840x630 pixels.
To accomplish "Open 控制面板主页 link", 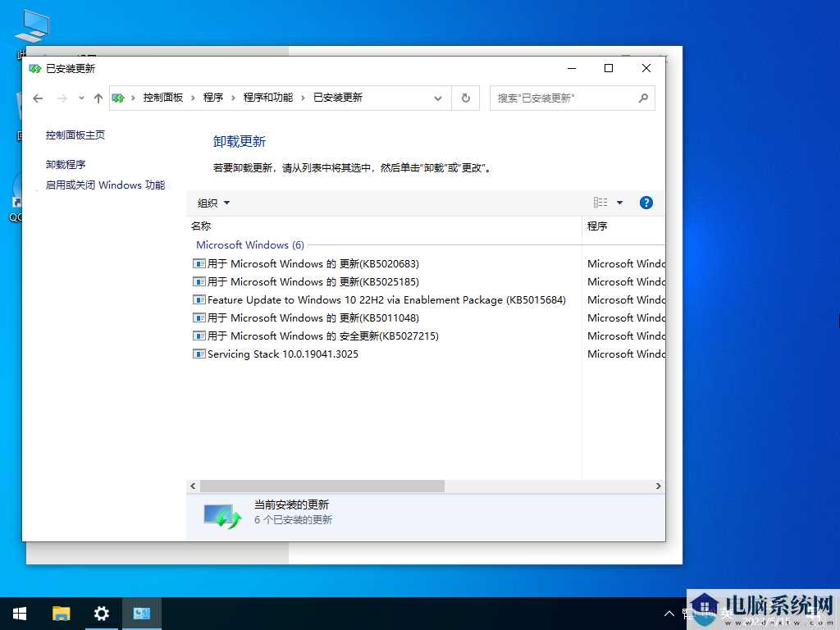I will pyautogui.click(x=75, y=135).
